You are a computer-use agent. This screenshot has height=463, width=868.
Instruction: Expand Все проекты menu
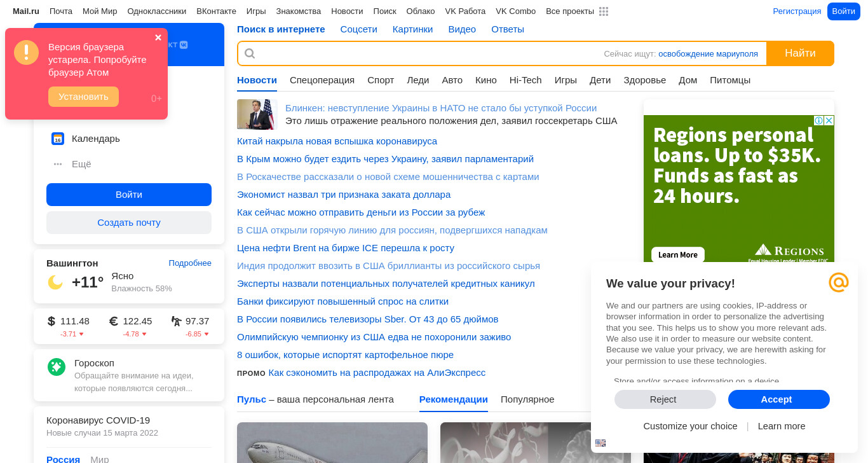[570, 11]
